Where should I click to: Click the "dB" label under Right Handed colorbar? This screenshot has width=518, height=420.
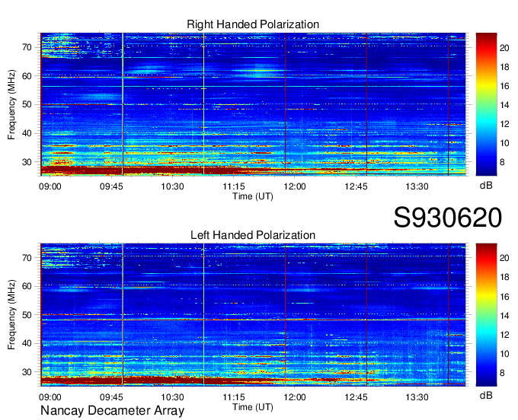pos(486,186)
